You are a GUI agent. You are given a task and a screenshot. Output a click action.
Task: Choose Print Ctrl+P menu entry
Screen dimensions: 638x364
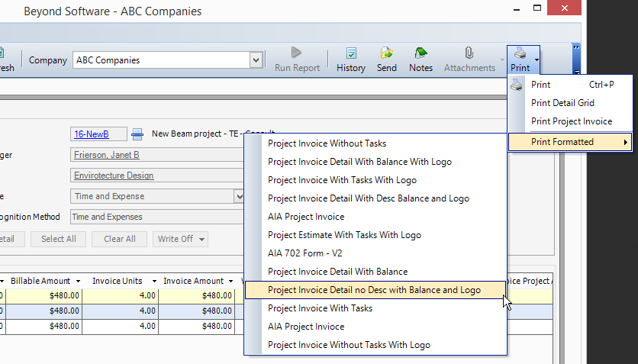[x=570, y=85]
